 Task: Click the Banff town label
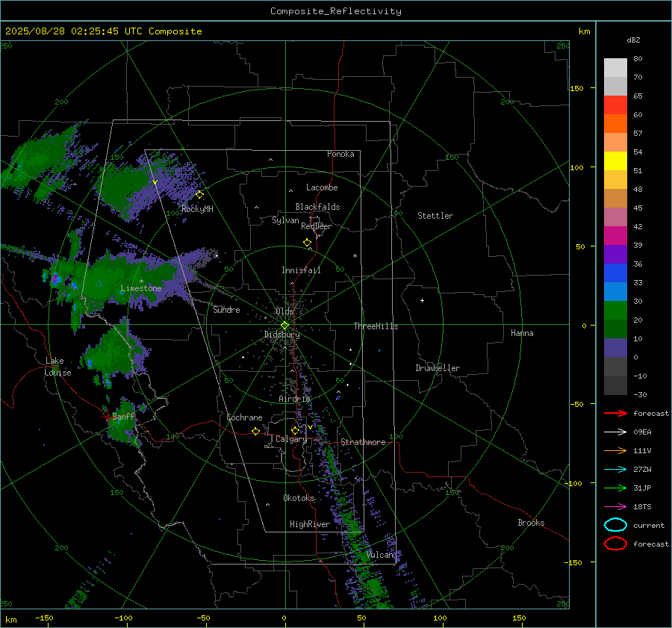123,417
